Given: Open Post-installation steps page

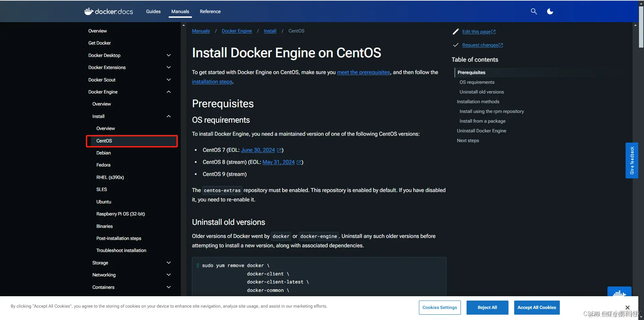Looking at the screenshot, I should (119, 238).
